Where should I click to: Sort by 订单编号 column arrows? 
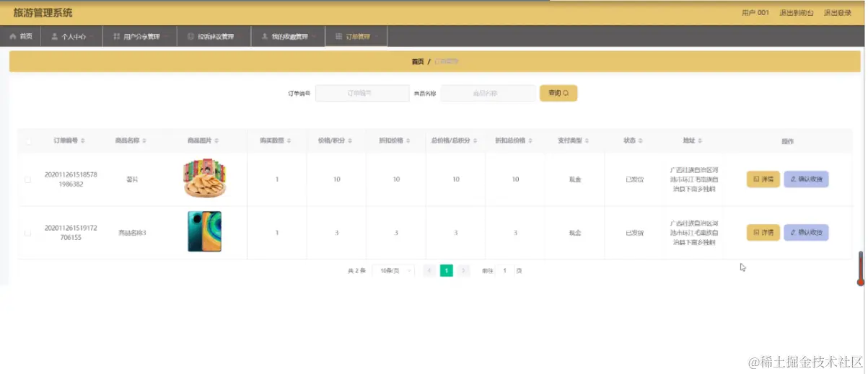(83, 141)
